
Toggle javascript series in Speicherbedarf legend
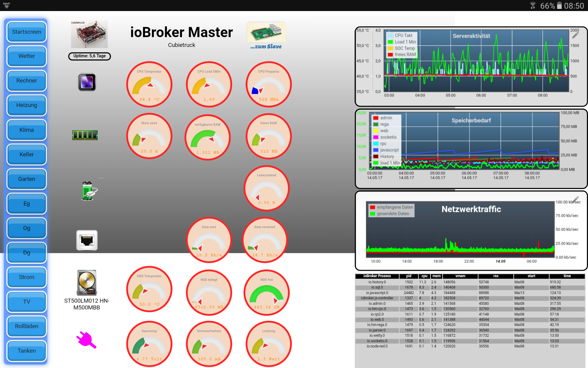(x=386, y=150)
